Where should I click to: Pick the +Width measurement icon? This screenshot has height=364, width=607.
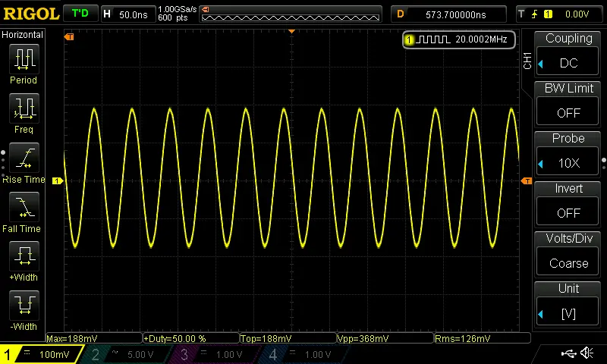point(24,256)
